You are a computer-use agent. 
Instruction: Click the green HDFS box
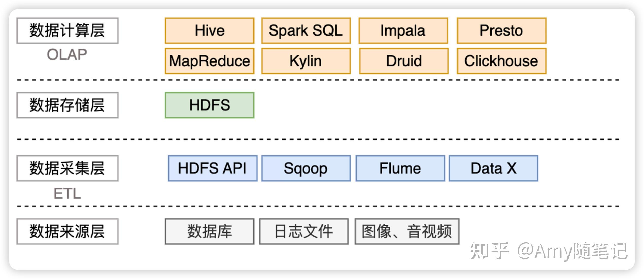tap(210, 105)
